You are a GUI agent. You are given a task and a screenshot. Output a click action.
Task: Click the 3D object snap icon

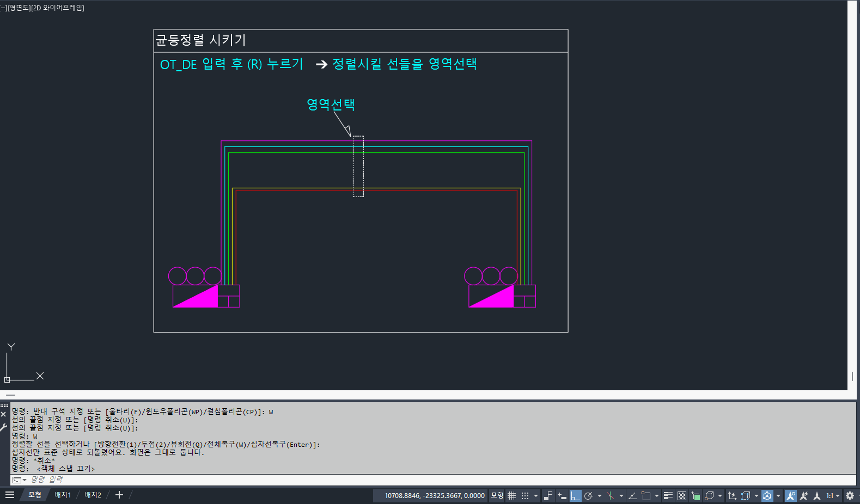pos(709,496)
